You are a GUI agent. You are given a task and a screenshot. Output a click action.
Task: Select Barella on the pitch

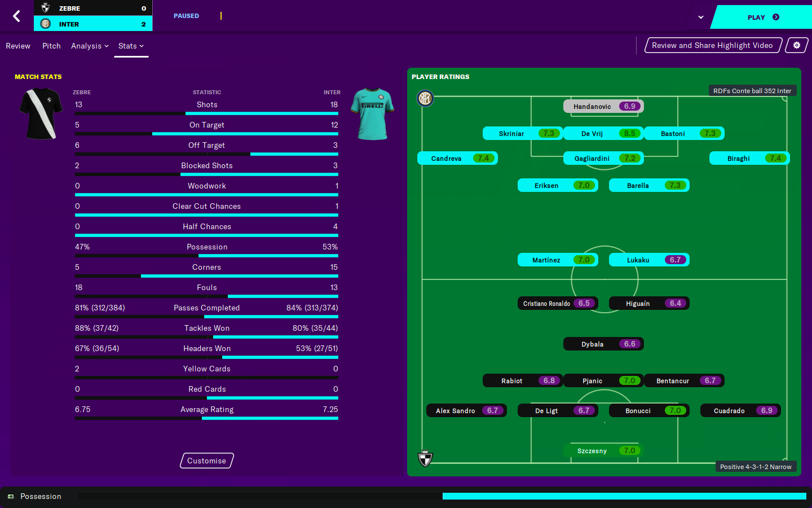[649, 185]
